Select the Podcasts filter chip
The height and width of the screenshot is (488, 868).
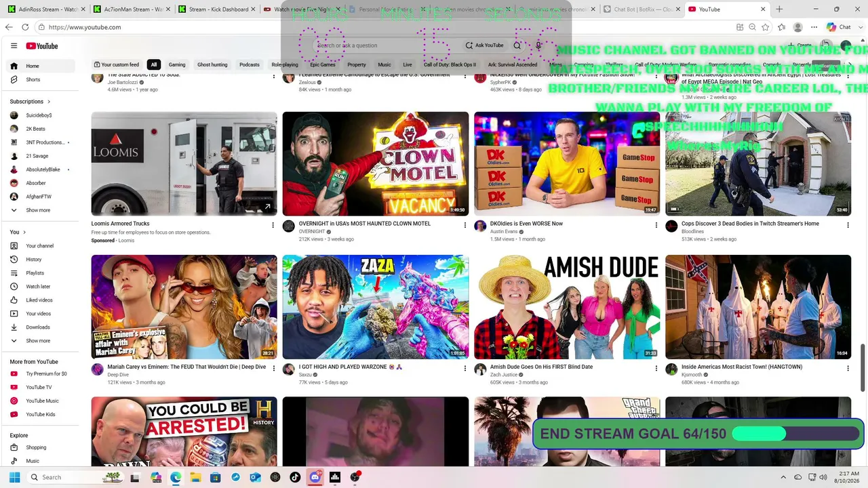click(250, 64)
